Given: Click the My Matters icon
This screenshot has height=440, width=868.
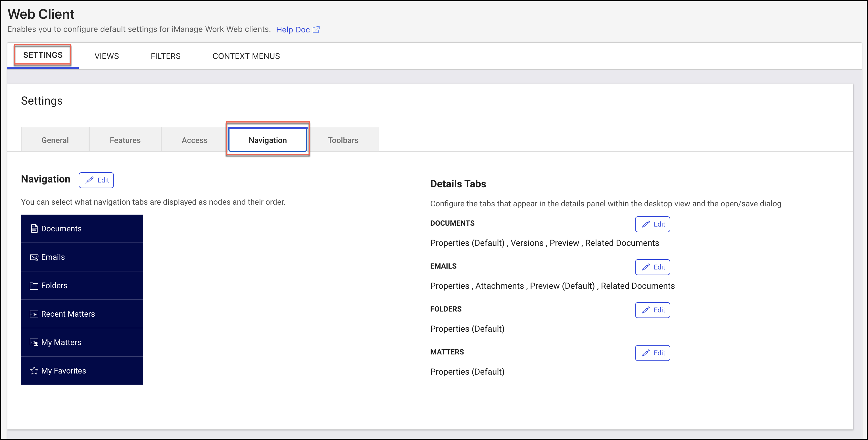Looking at the screenshot, I should pyautogui.click(x=34, y=342).
